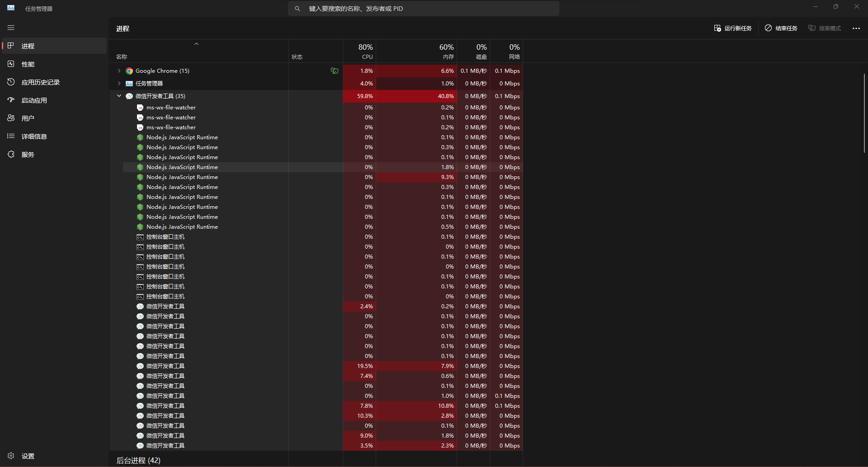Open 详细信息 via its sidebar icon
This screenshot has height=467, width=868.
(11, 136)
